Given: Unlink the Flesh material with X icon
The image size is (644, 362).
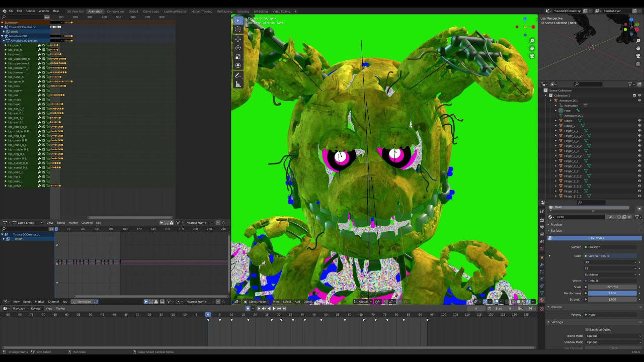Looking at the screenshot, I should (x=629, y=217).
